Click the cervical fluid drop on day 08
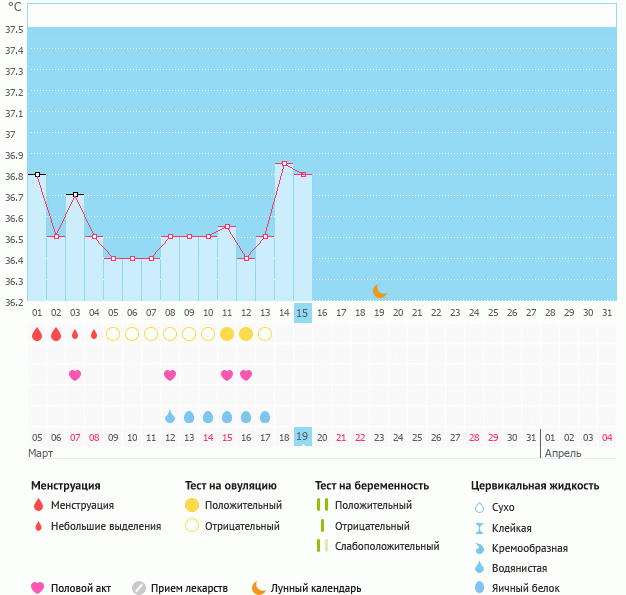 pos(170,416)
